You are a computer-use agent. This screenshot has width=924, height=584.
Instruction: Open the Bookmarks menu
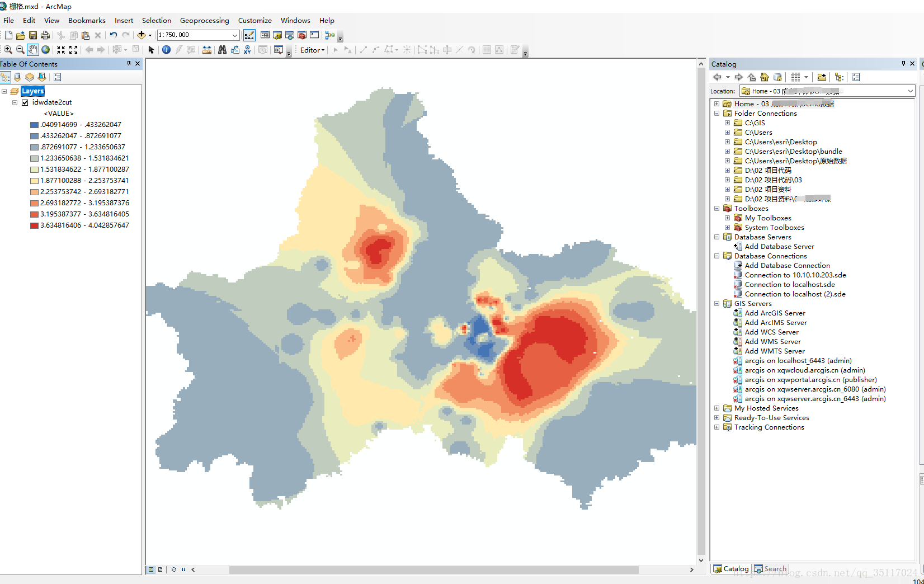point(87,20)
